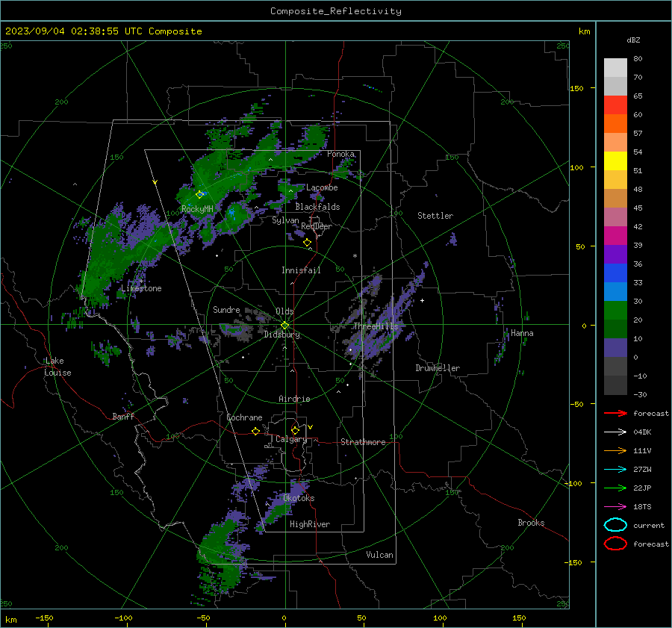Click the Sylvan map label
The width and height of the screenshot is (672, 628).
point(285,220)
